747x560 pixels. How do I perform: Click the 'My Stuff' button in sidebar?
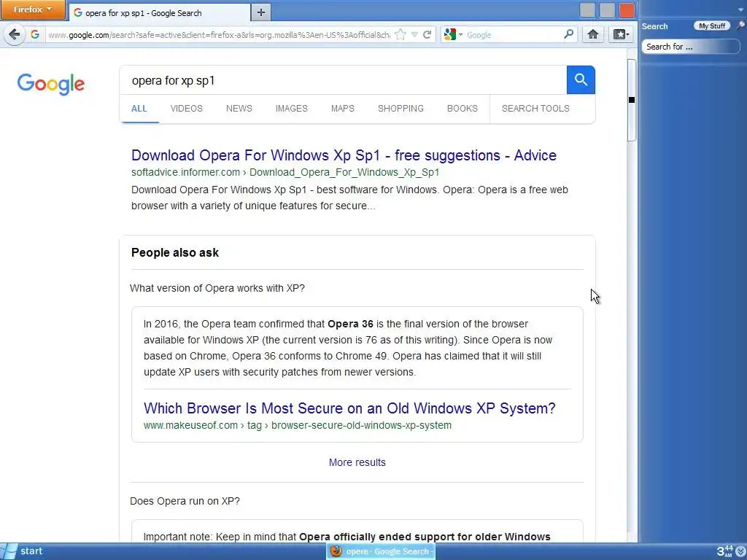[712, 26]
